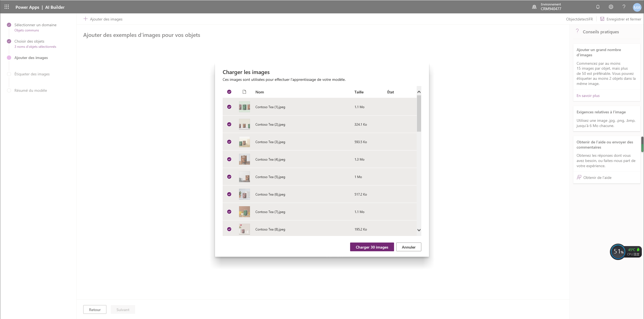
Task: Uncheck Contoso Tea (1).jpeg checkbox
Action: tap(229, 107)
